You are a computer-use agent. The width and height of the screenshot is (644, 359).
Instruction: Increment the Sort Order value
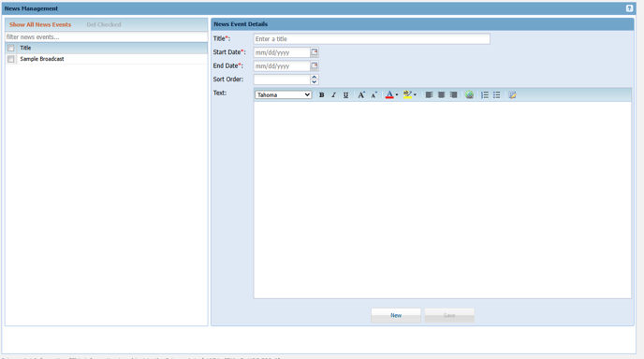315,77
